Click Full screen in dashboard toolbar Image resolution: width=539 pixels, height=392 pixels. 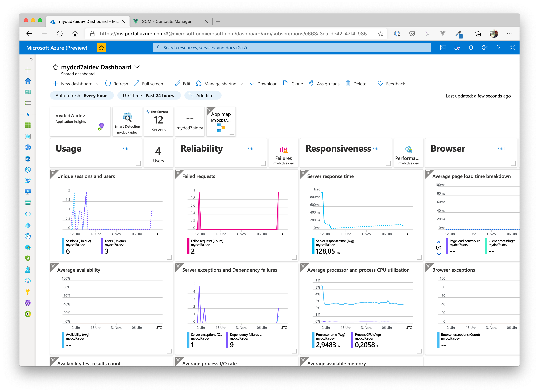coord(148,84)
